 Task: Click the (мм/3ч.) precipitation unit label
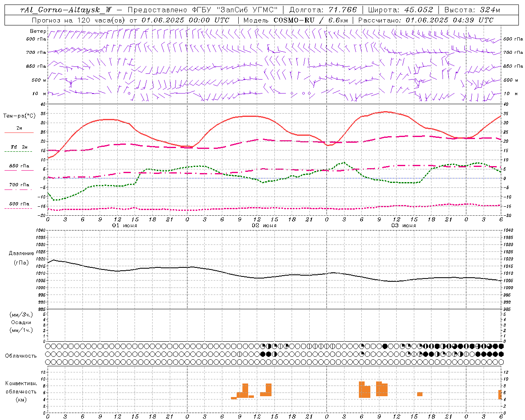coord(21,315)
